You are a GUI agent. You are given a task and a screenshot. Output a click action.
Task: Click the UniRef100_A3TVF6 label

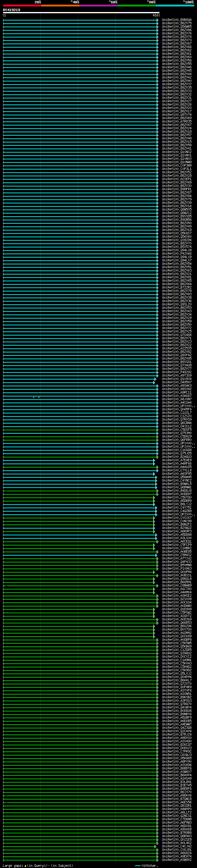click(177, 690)
